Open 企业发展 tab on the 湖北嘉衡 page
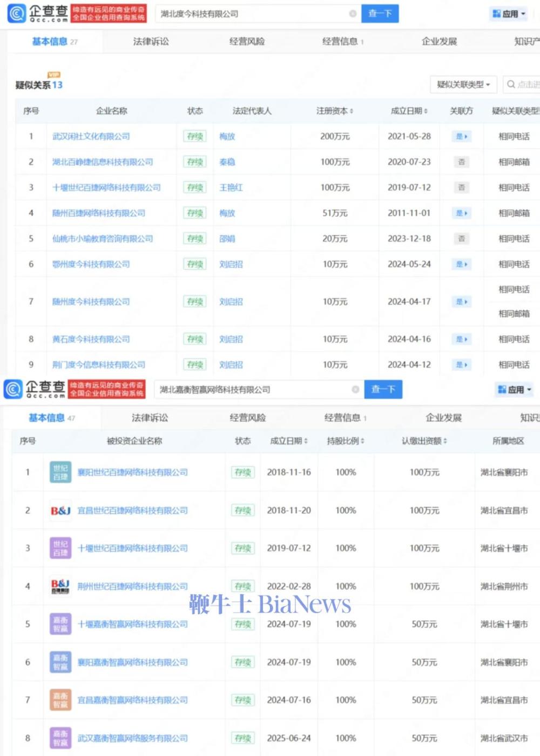Viewport: 540px width, 756px height. pyautogui.click(x=444, y=417)
